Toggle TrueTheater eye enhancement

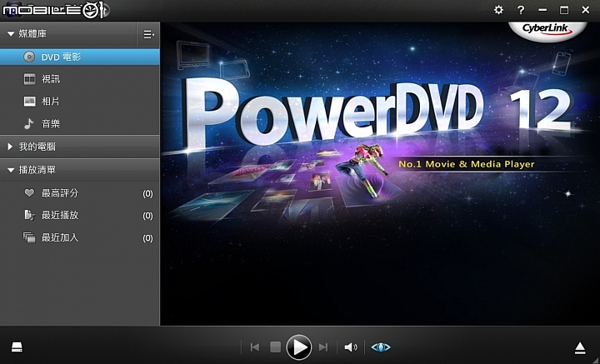coord(381,347)
